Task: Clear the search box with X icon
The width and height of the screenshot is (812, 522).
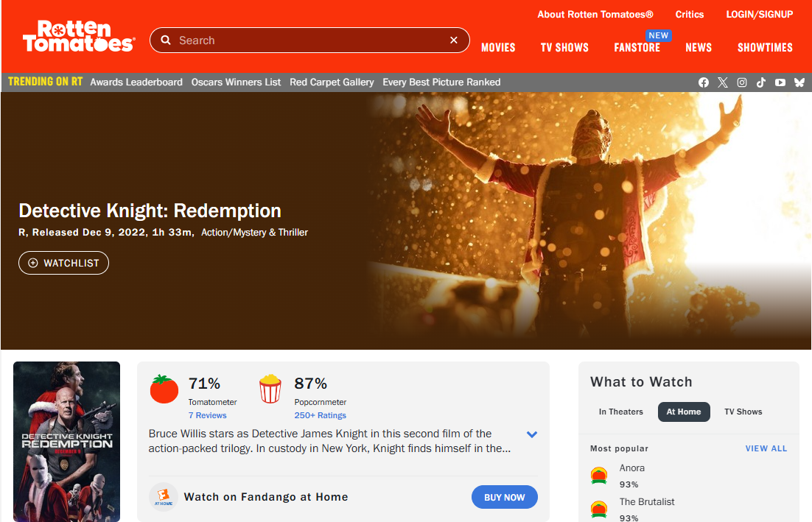Action: pos(454,40)
